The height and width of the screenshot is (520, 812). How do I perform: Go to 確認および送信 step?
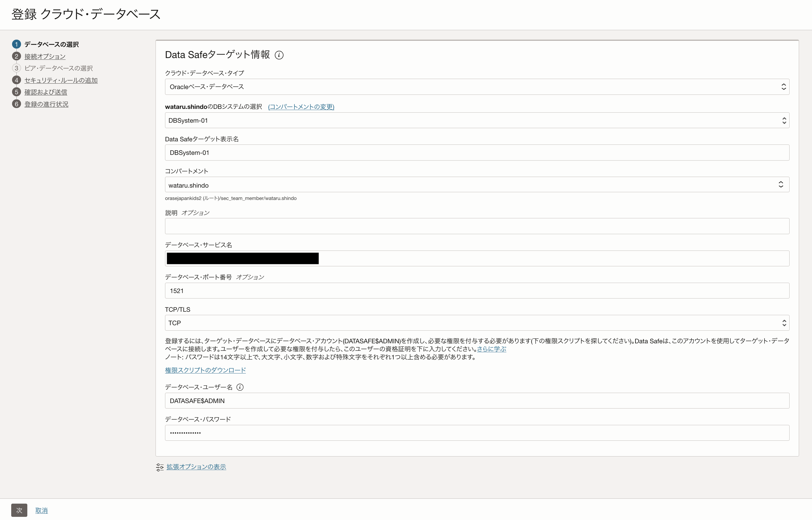tap(46, 92)
